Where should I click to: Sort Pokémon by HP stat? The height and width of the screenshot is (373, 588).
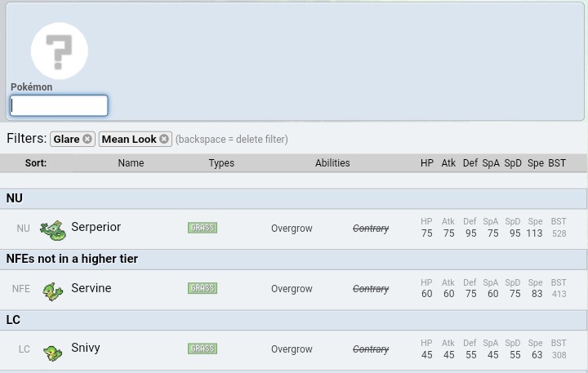point(427,163)
